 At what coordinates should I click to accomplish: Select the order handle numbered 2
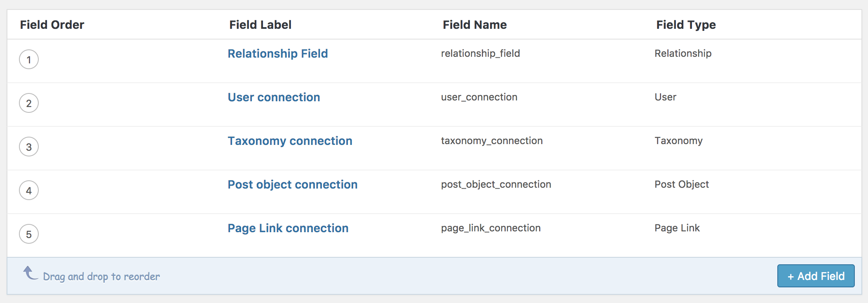(29, 103)
